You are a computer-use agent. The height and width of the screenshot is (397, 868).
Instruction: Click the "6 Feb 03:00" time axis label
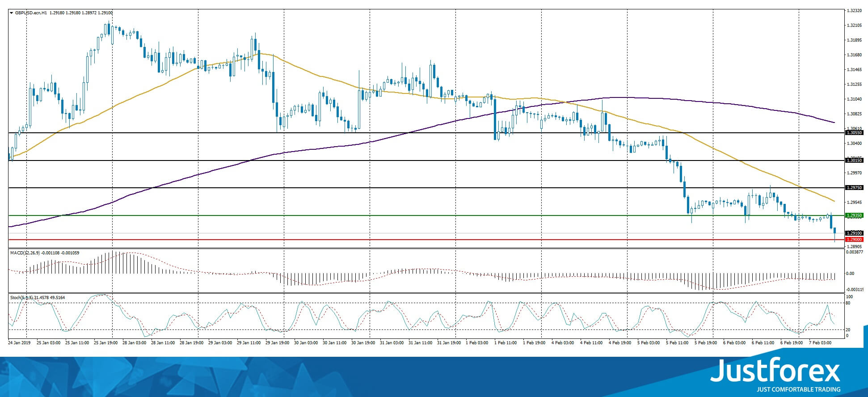tap(734, 343)
